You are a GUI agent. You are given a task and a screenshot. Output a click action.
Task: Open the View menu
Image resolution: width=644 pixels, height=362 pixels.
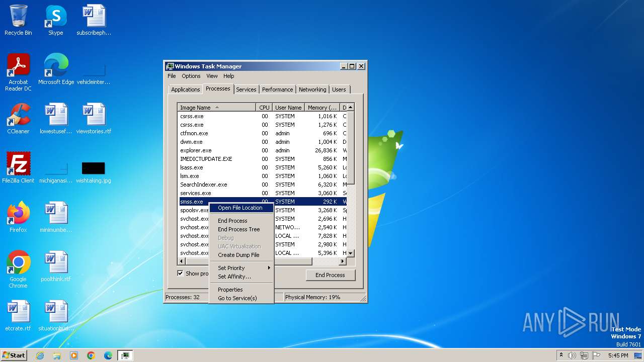212,76
